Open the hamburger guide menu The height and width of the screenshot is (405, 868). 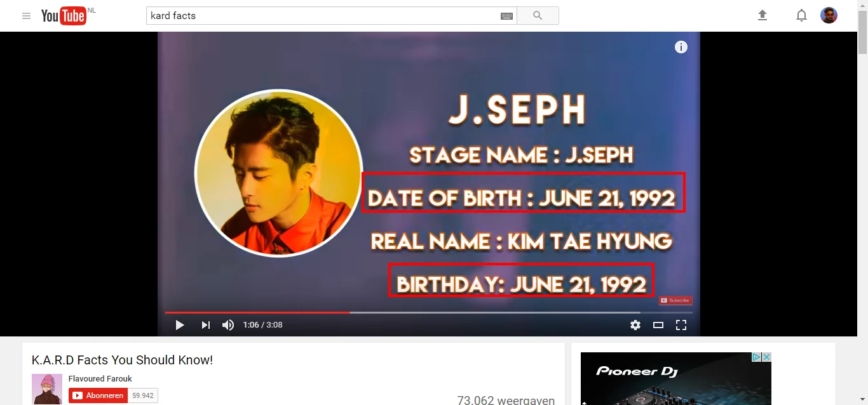point(26,16)
